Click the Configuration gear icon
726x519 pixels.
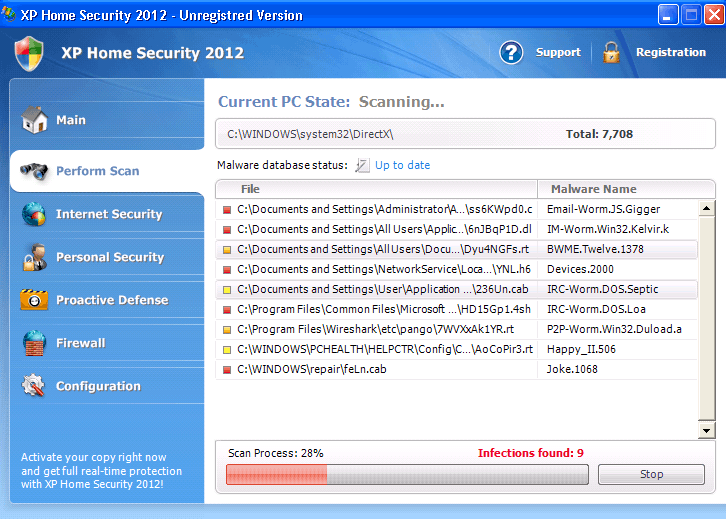point(34,386)
